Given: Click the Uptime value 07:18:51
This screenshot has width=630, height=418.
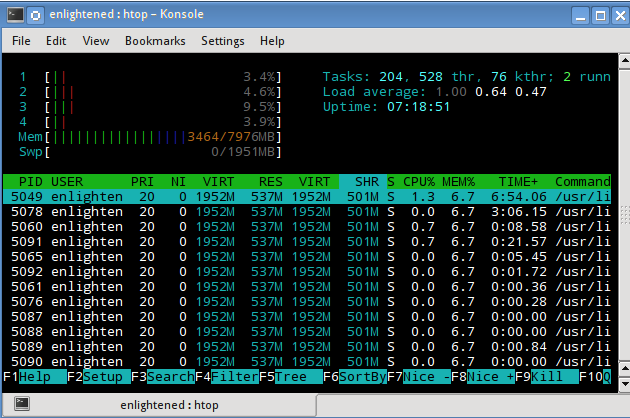Looking at the screenshot, I should coord(418,107).
